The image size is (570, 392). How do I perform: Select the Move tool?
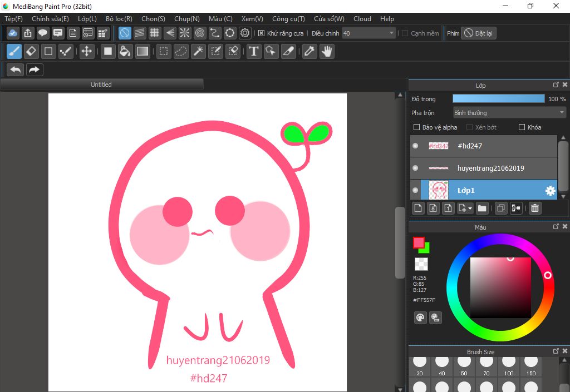coord(86,52)
